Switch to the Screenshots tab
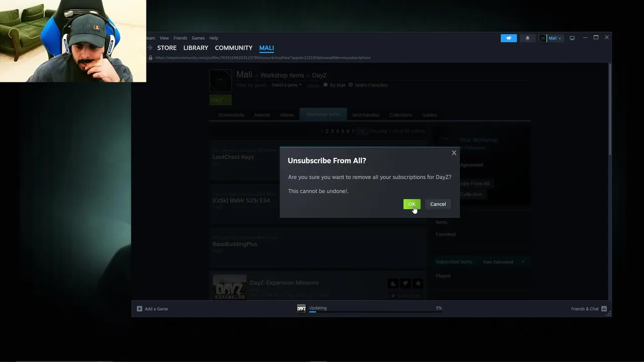The width and height of the screenshot is (644, 362). point(231,115)
